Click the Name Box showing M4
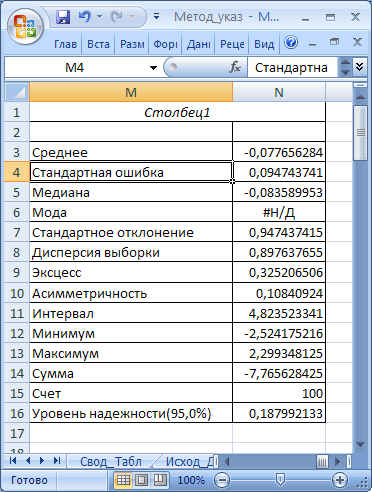 [x=75, y=68]
